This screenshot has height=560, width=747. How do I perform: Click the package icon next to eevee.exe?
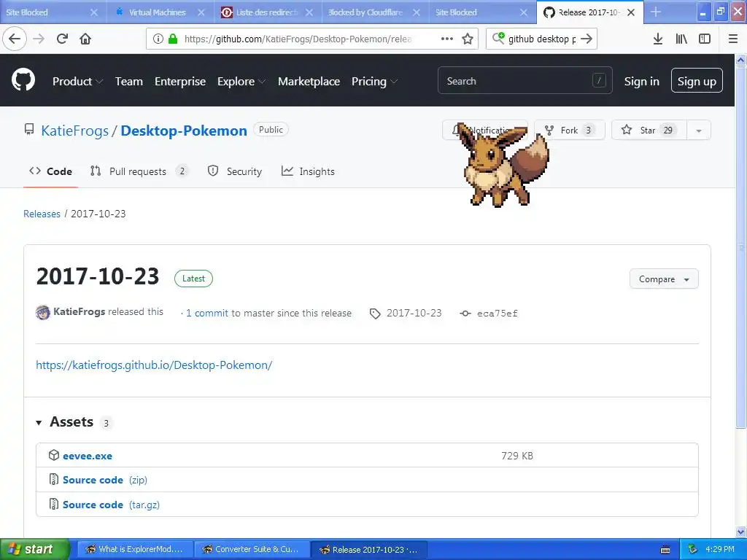coord(54,455)
